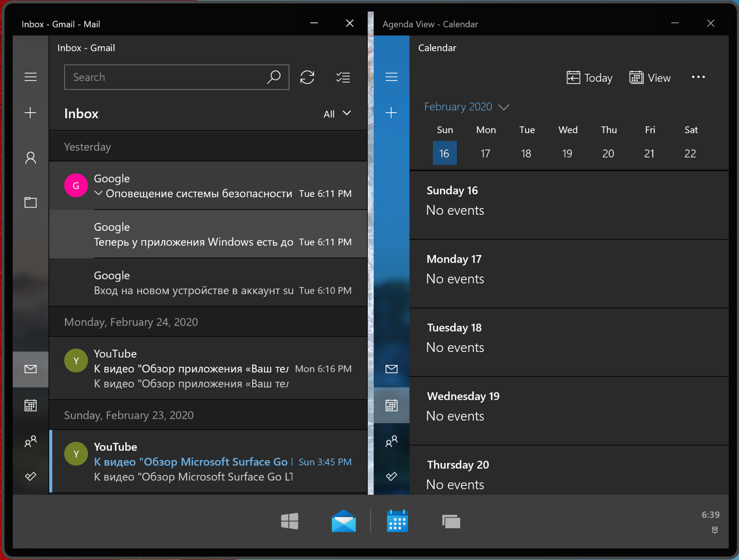Click the Mail app taskbar icon
739x560 pixels.
coord(344,521)
